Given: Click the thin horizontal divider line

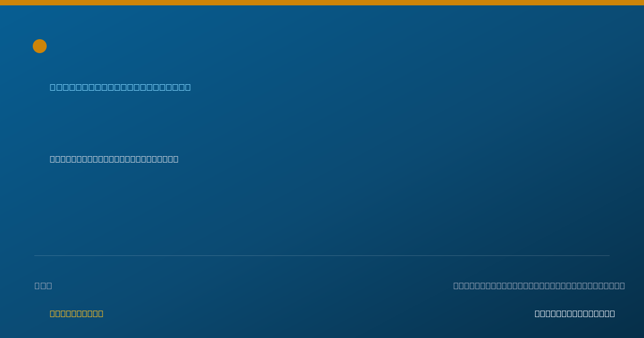Looking at the screenshot, I should [322, 255].
